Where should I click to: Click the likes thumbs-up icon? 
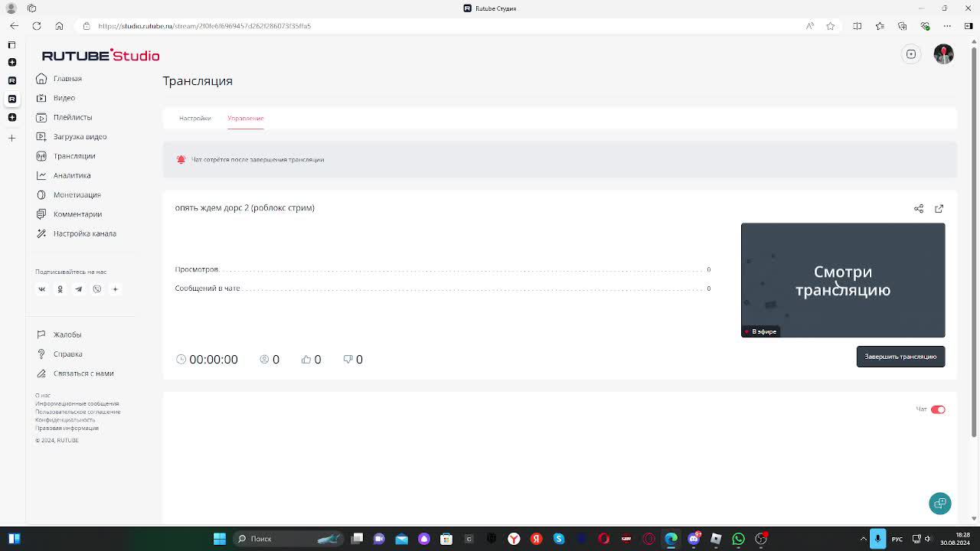(306, 359)
